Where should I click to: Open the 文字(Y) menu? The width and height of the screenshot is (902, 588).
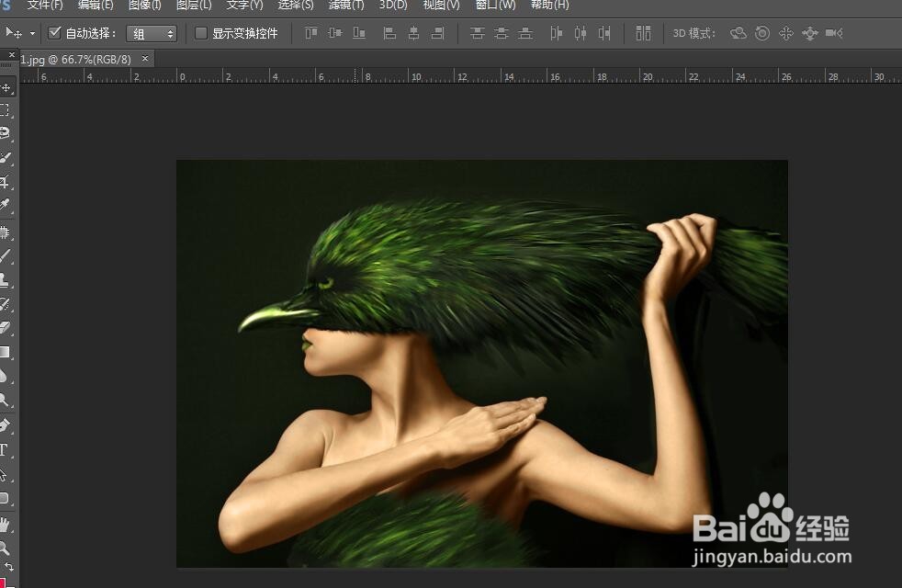(x=244, y=5)
